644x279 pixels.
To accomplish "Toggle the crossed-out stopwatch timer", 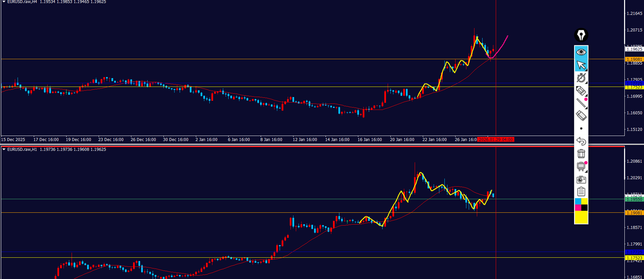I will pos(581,78).
